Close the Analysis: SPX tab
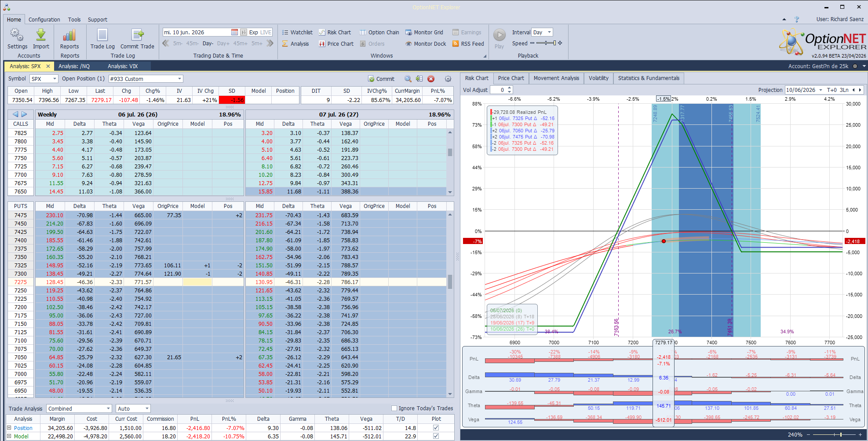Viewport: 868px width, 441px height. (48, 66)
